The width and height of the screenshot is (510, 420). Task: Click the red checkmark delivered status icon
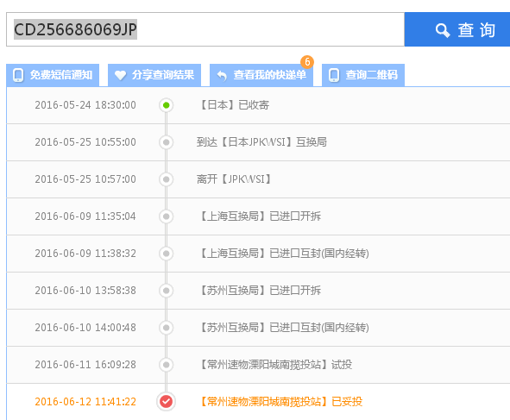click(166, 402)
